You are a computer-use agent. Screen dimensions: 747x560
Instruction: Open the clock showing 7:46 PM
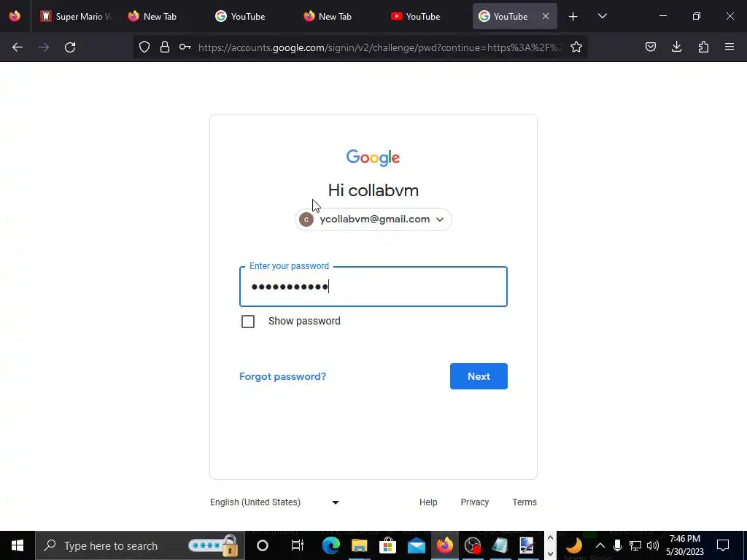684,545
